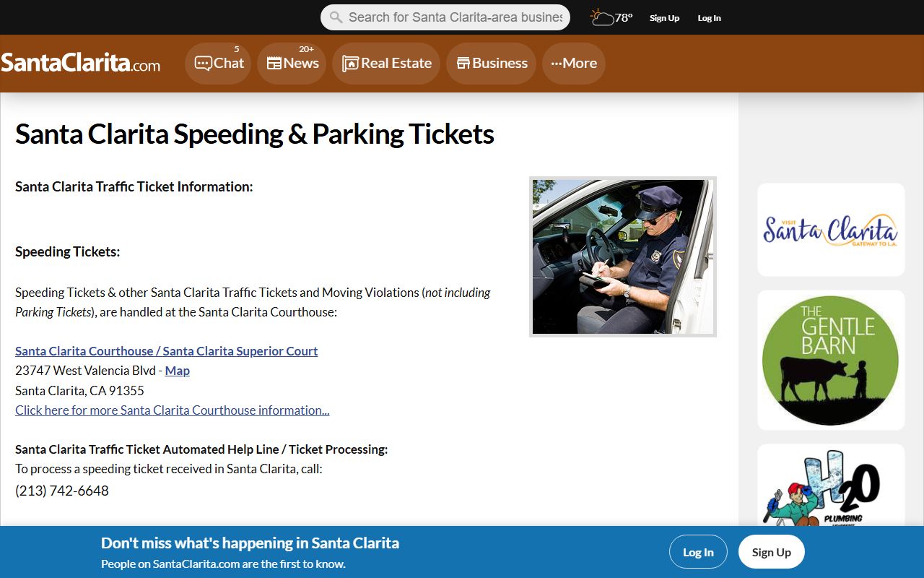Viewport: 924px width, 578px height.
Task: Open the Map link for Valencia Blvd
Action: [178, 371]
